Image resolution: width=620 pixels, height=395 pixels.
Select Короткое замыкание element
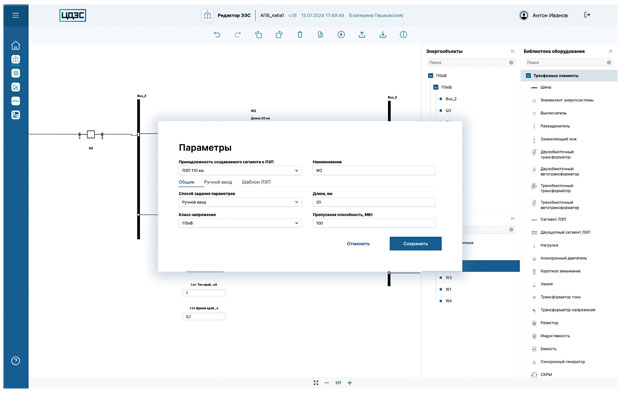(560, 271)
